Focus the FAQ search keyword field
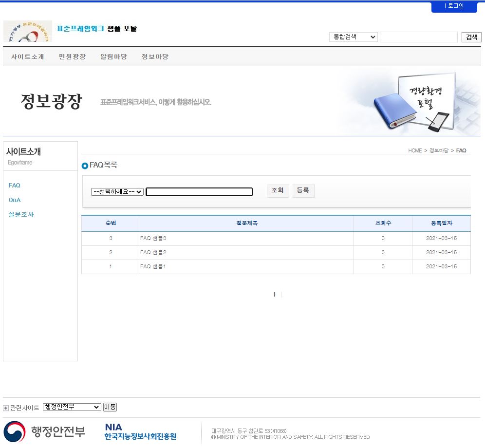The height and width of the screenshot is (448, 485). point(199,192)
